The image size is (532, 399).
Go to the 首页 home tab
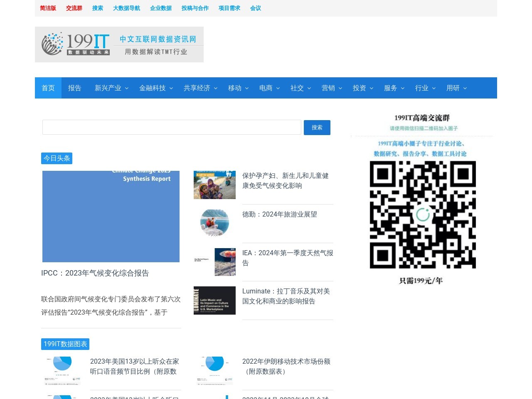click(48, 88)
